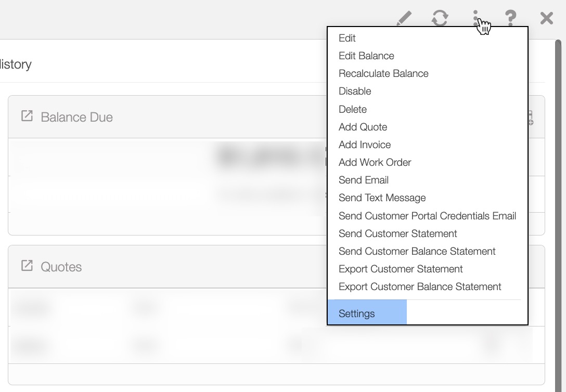Image resolution: width=566 pixels, height=392 pixels.
Task: Click Add Work Order option
Action: pos(375,162)
